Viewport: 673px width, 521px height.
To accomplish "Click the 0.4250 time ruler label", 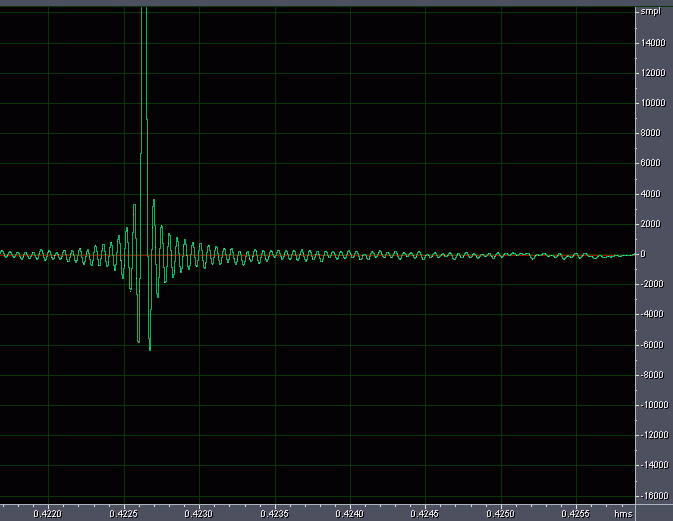I will coord(500,514).
